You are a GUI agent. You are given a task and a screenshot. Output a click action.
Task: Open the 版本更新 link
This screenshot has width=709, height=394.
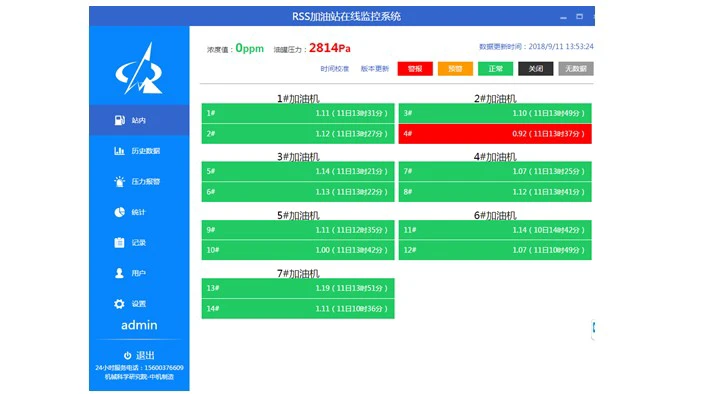[x=375, y=69]
